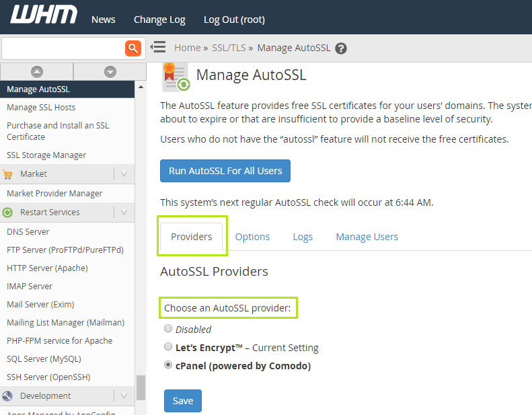The image size is (532, 415).
Task: Click the Save button
Action: click(x=183, y=401)
